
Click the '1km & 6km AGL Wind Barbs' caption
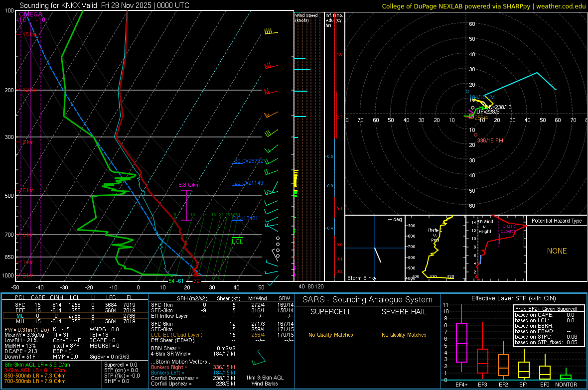pos(265,381)
